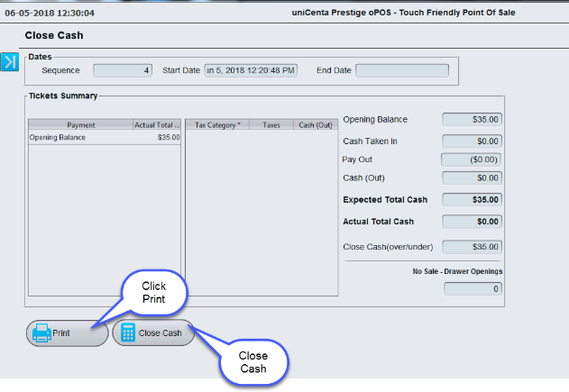This screenshot has width=569, height=392.
Task: Click the Tickets Summary group label
Action: (63, 96)
